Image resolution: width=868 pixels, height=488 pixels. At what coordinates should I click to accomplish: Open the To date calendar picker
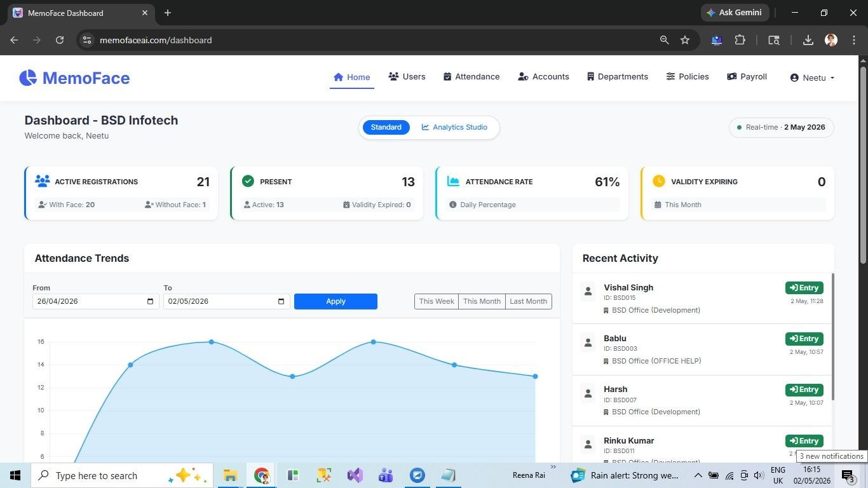pos(281,301)
